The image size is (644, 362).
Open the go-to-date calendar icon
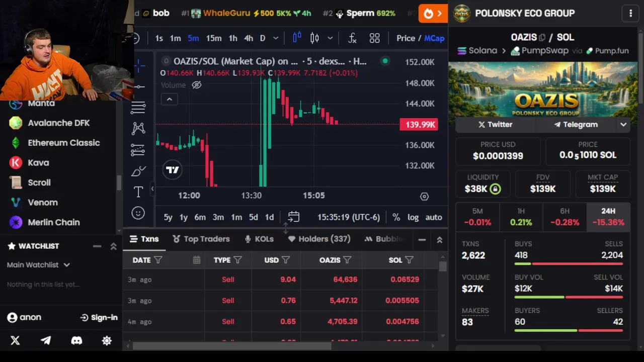click(294, 217)
